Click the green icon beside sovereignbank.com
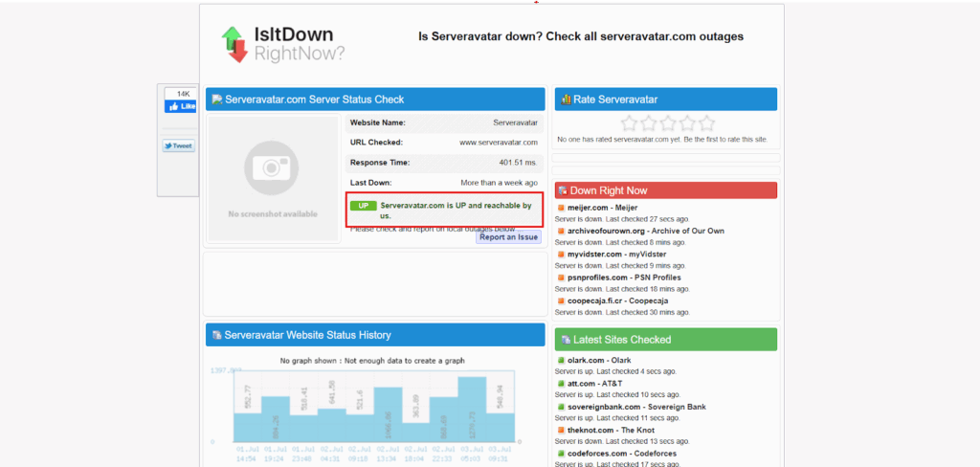980x467 pixels. (561, 407)
